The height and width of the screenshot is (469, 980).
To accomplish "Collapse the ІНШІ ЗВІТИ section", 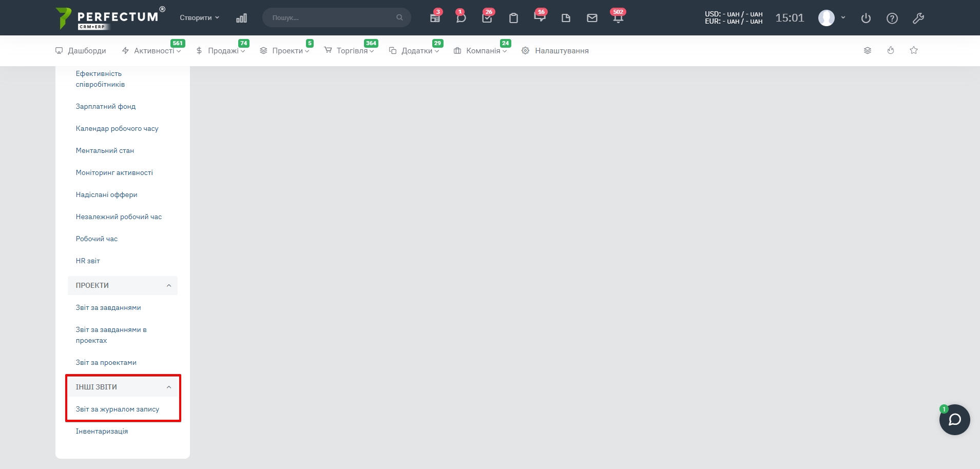I will click(169, 387).
